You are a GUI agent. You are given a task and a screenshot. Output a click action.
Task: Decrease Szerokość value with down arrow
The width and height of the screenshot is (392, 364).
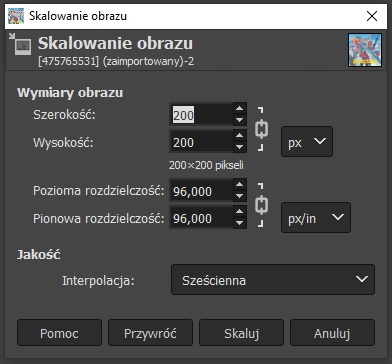pyautogui.click(x=240, y=120)
